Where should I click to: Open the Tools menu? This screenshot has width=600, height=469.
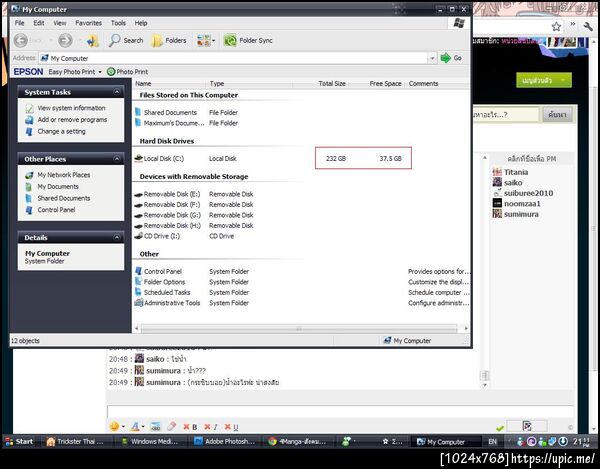(118, 23)
